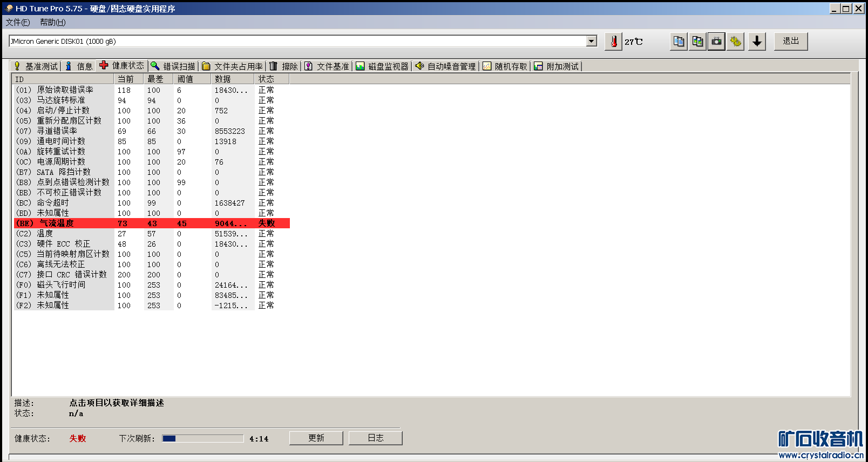The height and width of the screenshot is (462, 868).
Task: Sort by the 状态 column header
Action: pos(272,79)
